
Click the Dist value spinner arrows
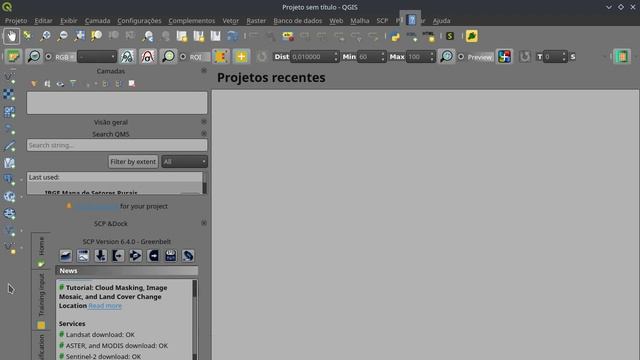[x=336, y=57]
